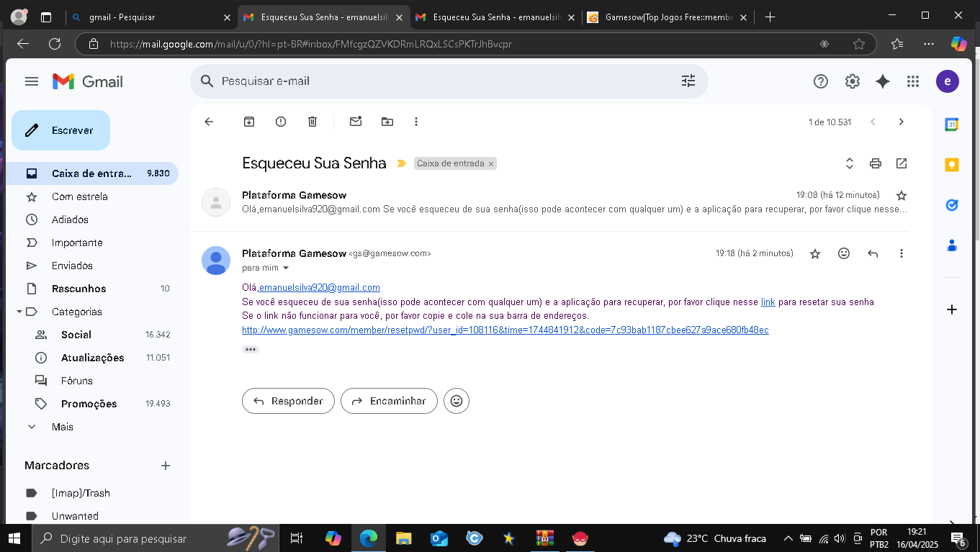Screen dimensions: 980x552
Task: Open Gmail Support help icon
Action: pos(821,81)
